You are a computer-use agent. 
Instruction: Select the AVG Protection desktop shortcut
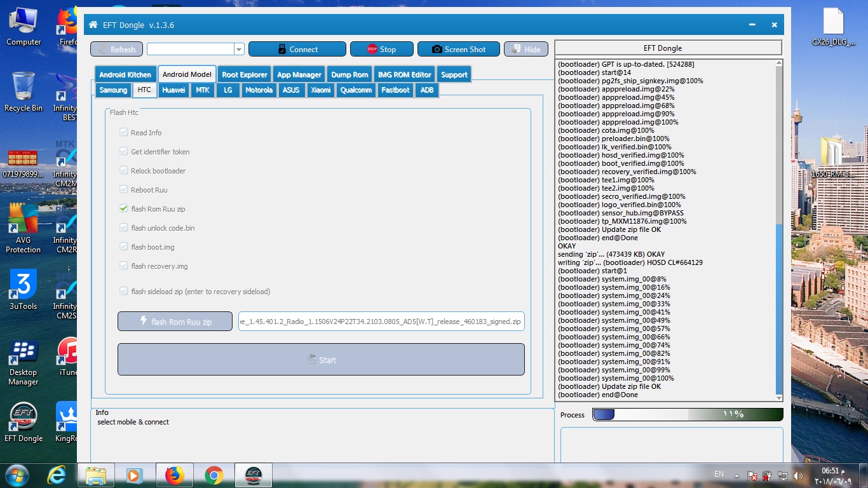coord(24,227)
